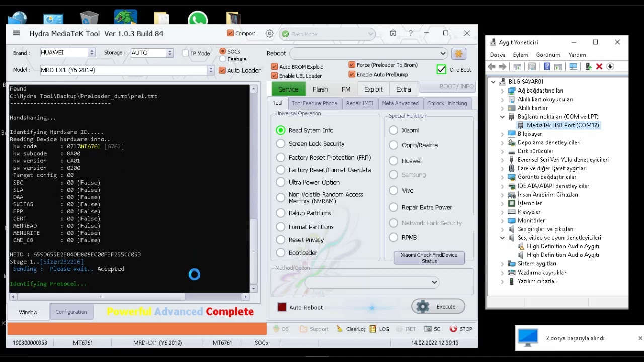The height and width of the screenshot is (362, 644).
Task: Open the Exploit tab
Action: 373,89
